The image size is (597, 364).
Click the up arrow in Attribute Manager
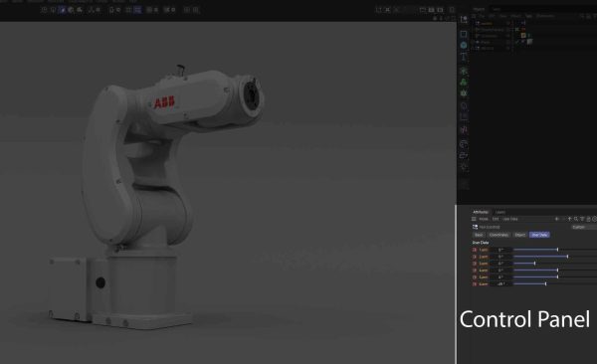(570, 219)
